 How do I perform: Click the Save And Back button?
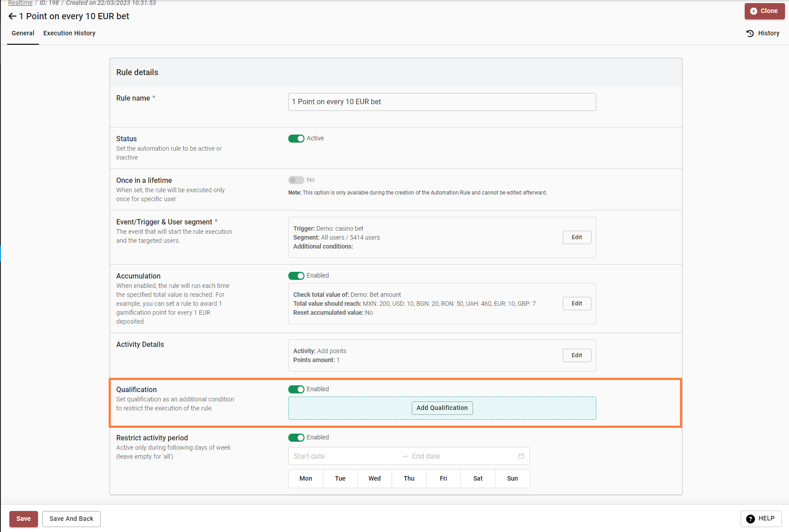pyautogui.click(x=72, y=519)
